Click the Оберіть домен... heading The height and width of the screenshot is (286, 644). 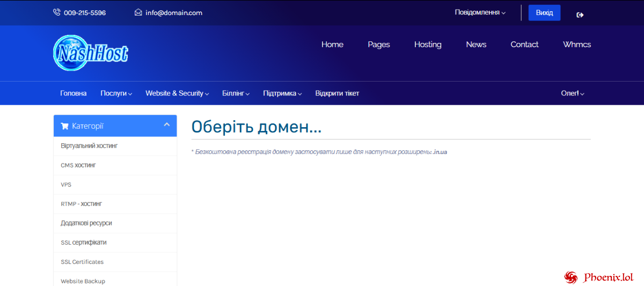pos(257,127)
